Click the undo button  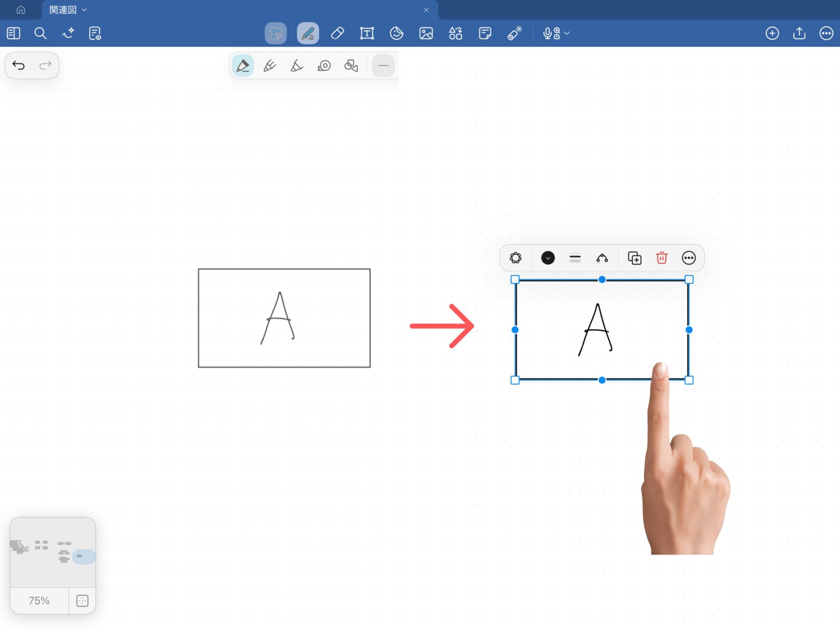[19, 66]
